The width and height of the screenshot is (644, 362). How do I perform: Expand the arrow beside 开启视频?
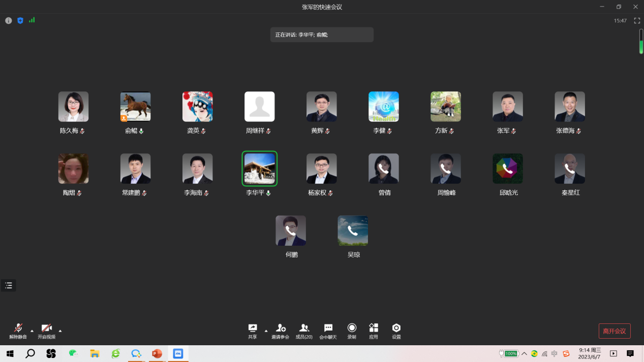coord(60,331)
